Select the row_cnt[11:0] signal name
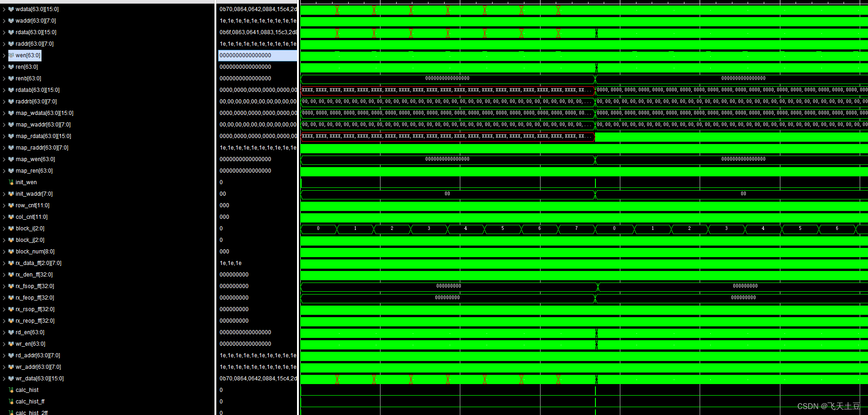Viewport: 868px width, 415px height. pyautogui.click(x=32, y=205)
